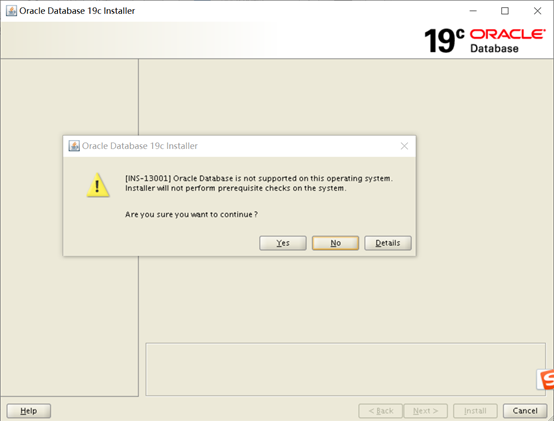Click the orange Sogou input method icon

click(546, 380)
